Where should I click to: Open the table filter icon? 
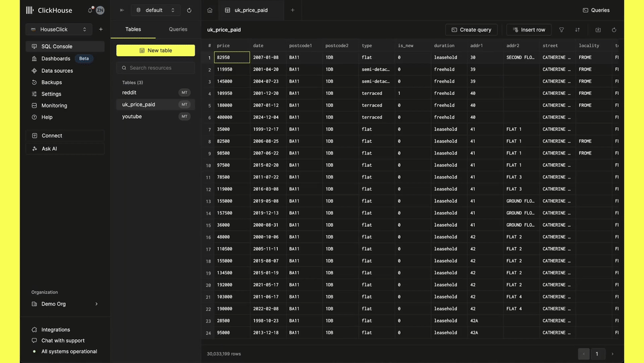tap(561, 30)
